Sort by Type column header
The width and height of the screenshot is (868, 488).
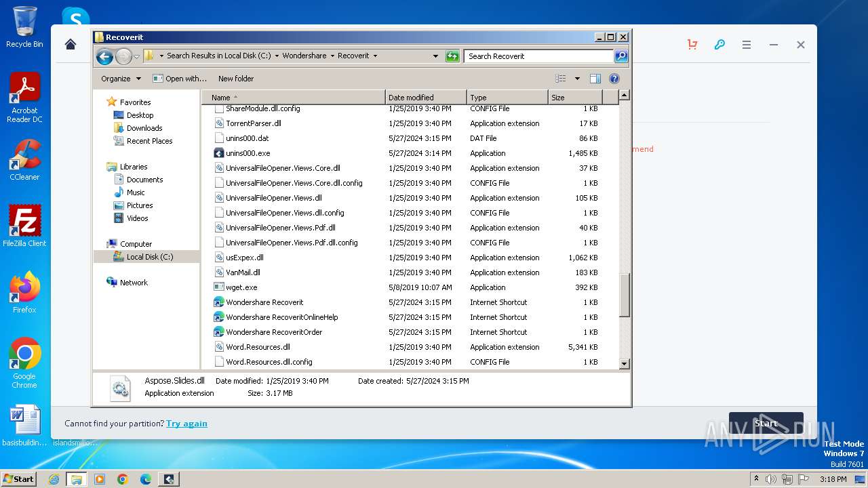tap(507, 98)
